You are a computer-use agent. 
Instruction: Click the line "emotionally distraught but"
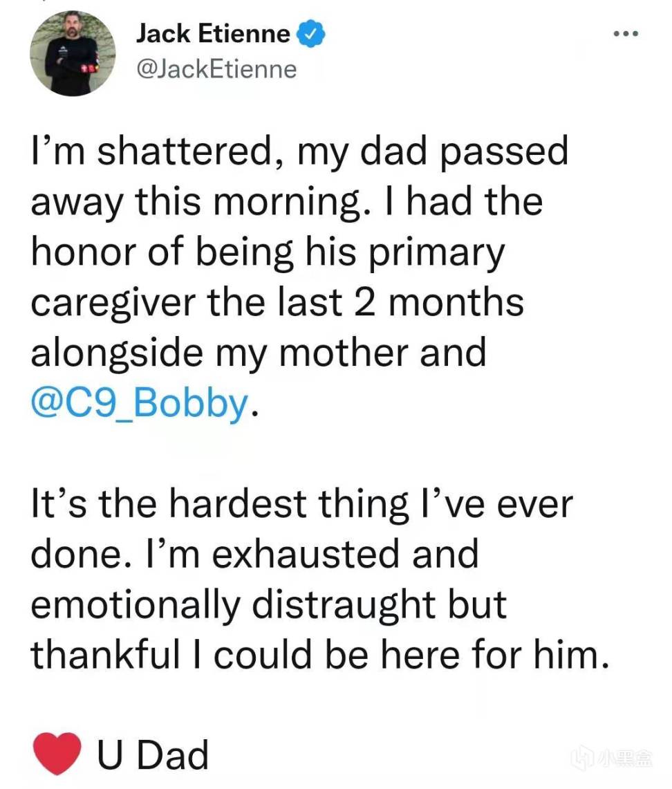coord(269,605)
